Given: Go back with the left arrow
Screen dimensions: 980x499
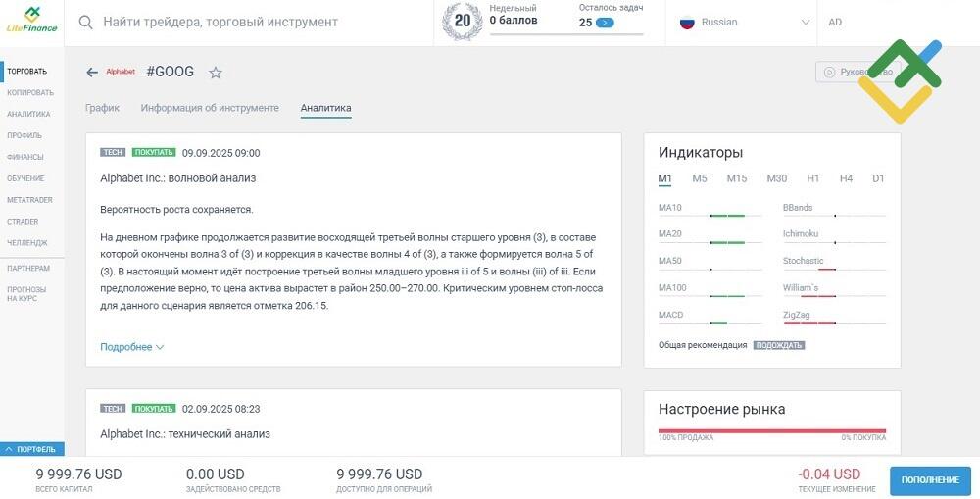Looking at the screenshot, I should (92, 73).
